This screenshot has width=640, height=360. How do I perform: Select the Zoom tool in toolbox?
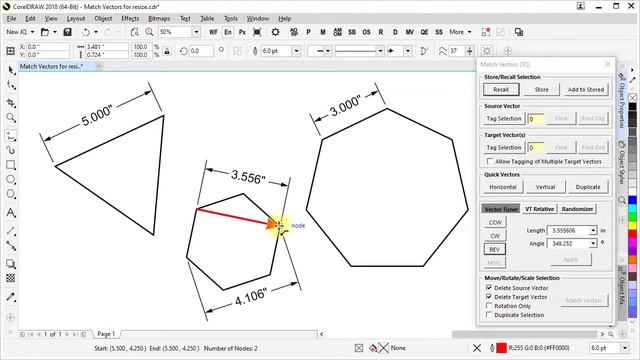click(11, 118)
